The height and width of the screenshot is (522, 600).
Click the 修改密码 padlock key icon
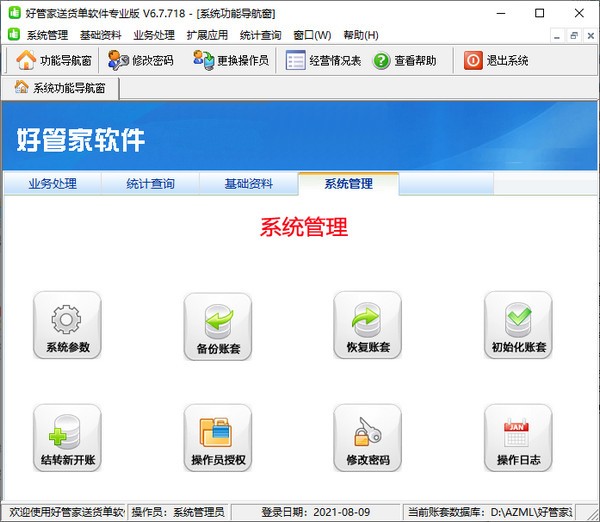point(367,438)
